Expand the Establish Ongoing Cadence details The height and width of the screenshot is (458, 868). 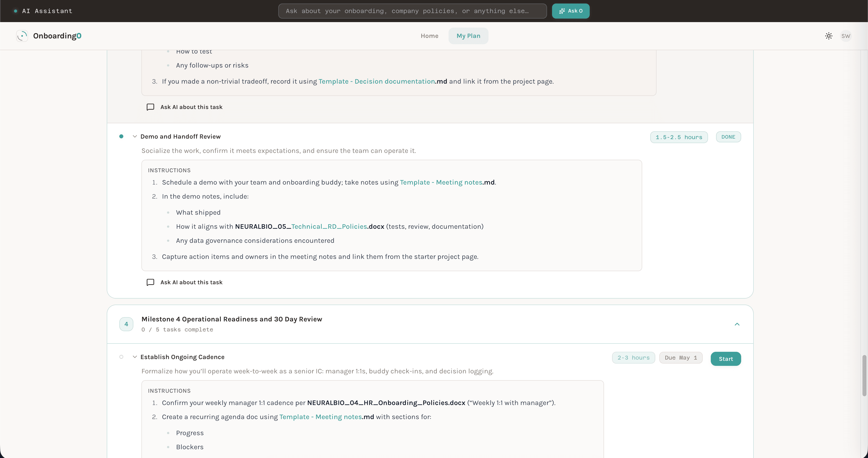click(134, 357)
